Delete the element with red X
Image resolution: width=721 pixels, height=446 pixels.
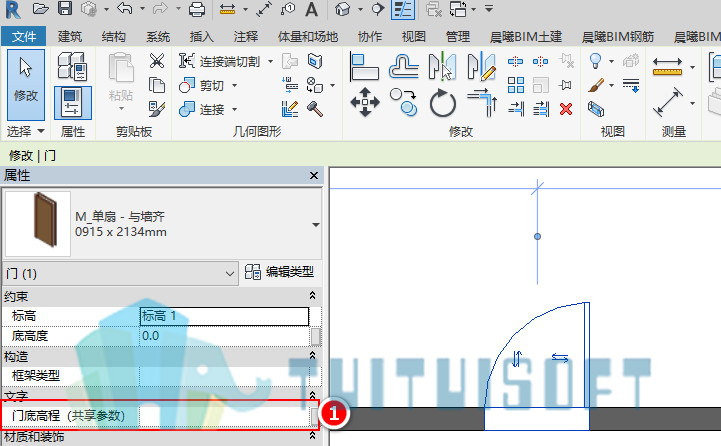click(x=566, y=109)
